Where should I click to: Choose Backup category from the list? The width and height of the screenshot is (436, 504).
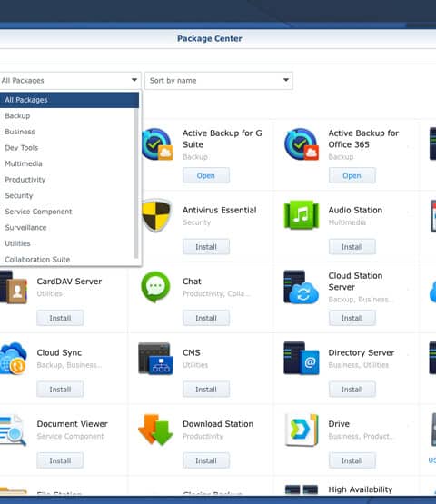tap(67, 115)
